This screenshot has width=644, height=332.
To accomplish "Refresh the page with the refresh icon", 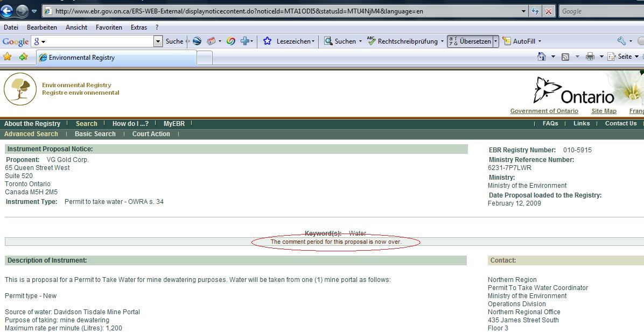I will 535,11.
